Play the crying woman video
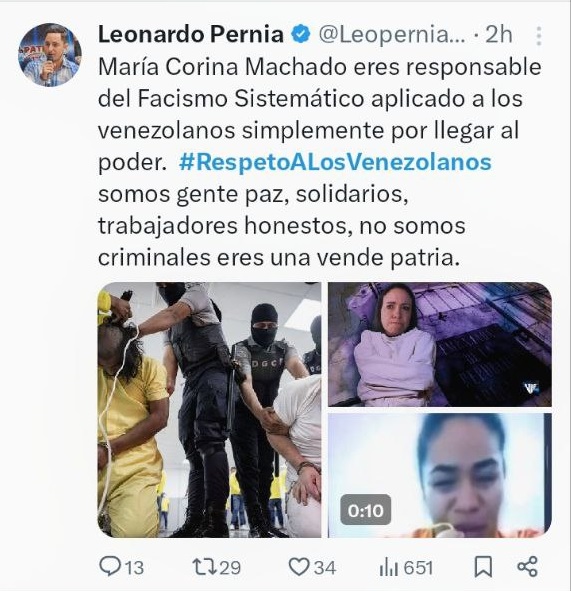The image size is (571, 591). (x=439, y=475)
